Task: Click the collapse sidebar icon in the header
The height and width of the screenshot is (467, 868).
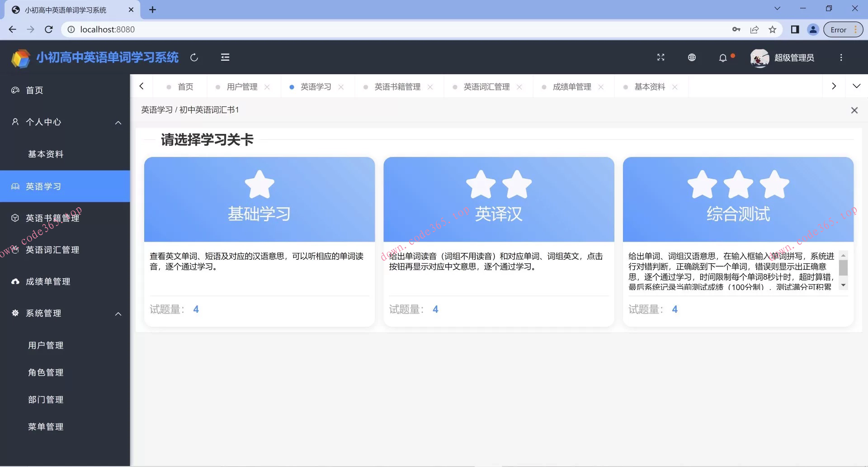Action: pos(225,57)
